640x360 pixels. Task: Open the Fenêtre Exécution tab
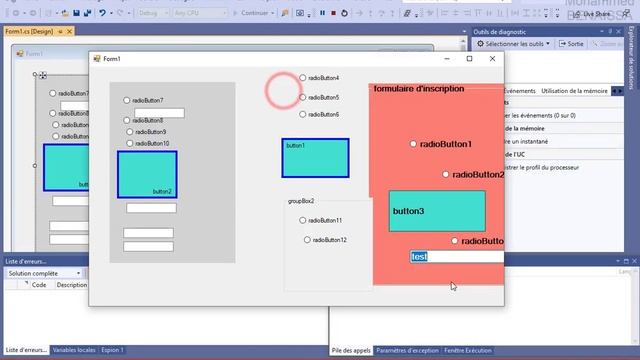click(x=468, y=350)
